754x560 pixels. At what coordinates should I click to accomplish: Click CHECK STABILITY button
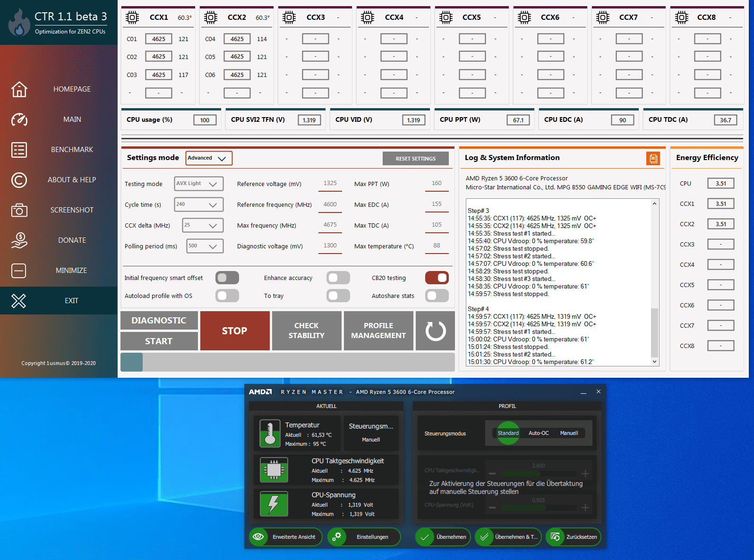[x=307, y=331]
